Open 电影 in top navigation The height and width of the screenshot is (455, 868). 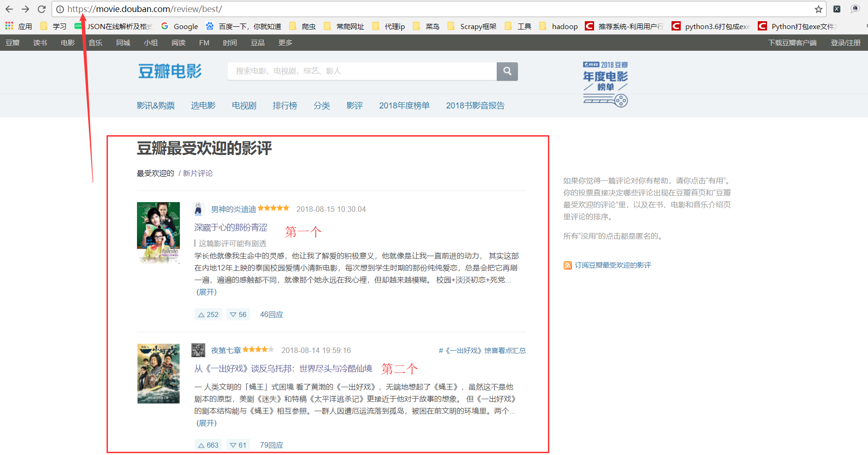coord(68,42)
